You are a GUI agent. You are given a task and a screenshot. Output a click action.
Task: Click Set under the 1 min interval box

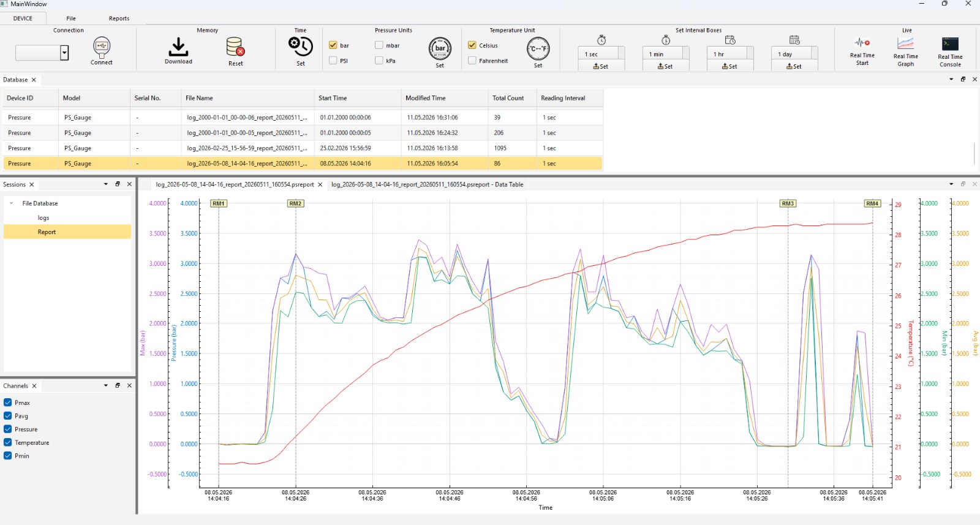[x=665, y=66]
